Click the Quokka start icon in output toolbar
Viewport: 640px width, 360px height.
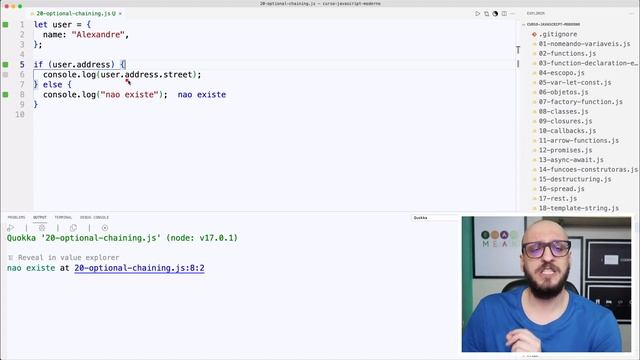[11, 228]
